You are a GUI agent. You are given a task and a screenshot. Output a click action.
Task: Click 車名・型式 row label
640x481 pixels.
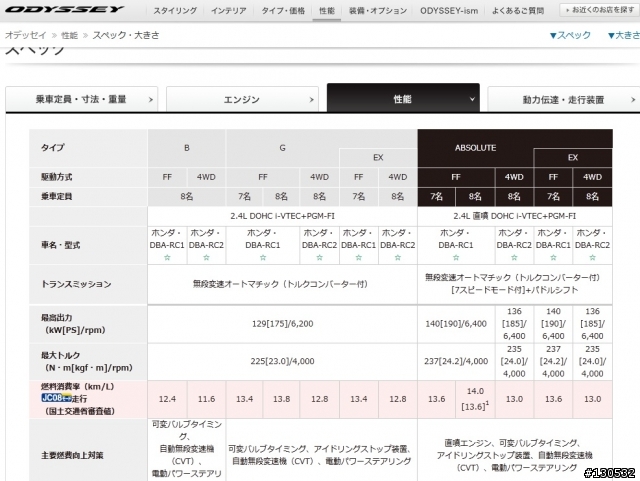[x=60, y=245]
